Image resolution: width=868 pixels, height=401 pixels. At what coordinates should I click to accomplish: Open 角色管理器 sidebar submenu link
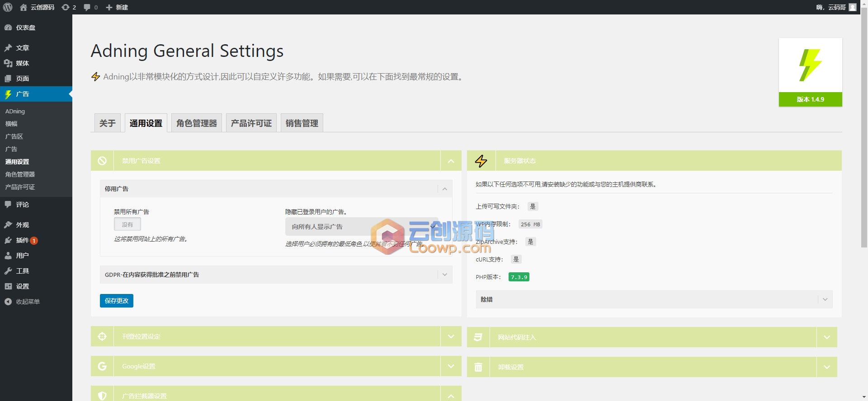[x=20, y=174]
